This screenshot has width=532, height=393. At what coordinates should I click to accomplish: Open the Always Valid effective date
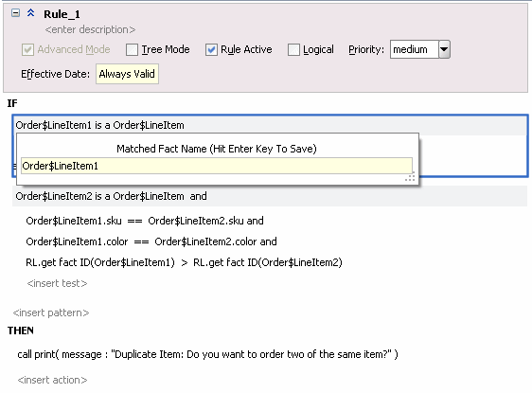[127, 74]
